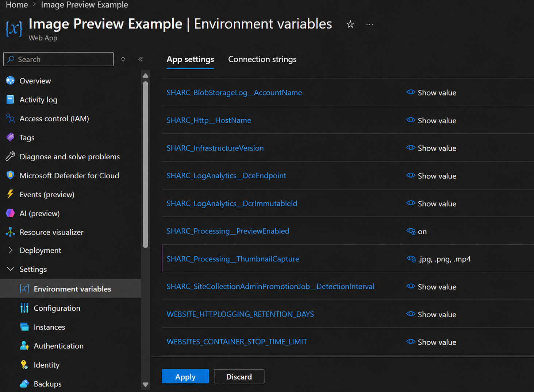Click the favorite star icon beside the title
Image resolution: width=534 pixels, height=392 pixels.
click(x=350, y=24)
